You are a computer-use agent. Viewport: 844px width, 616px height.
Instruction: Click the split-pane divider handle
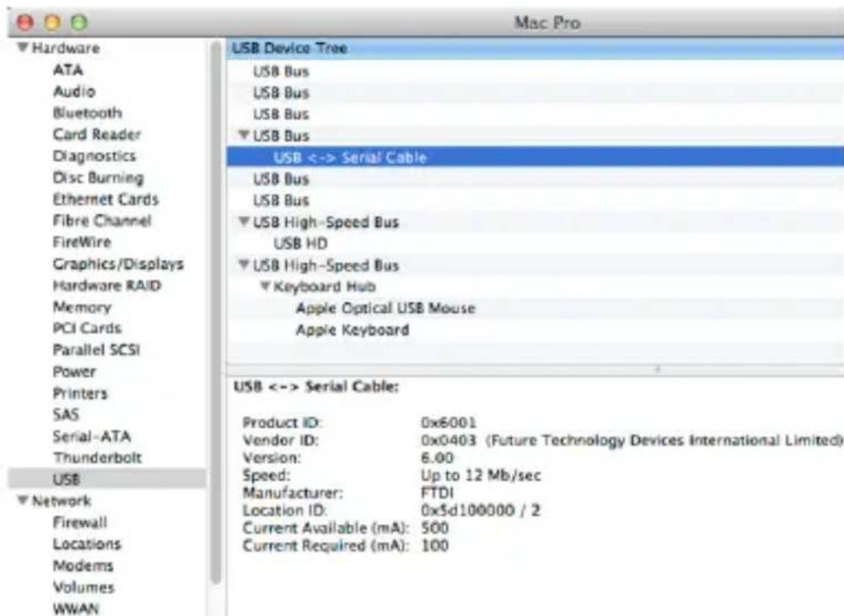(657, 370)
